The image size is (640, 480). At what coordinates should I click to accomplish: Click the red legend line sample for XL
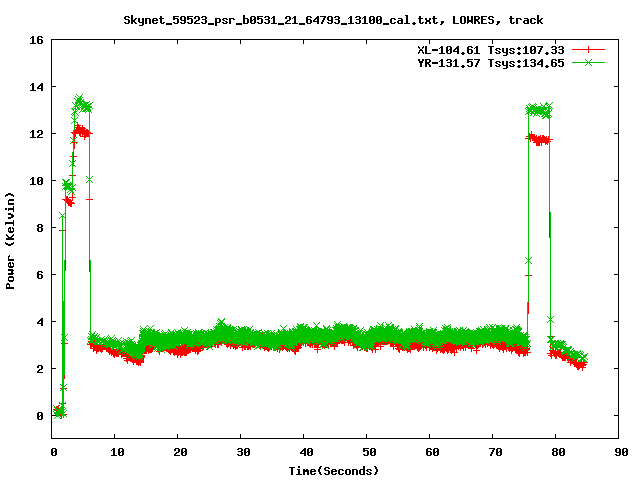click(588, 50)
